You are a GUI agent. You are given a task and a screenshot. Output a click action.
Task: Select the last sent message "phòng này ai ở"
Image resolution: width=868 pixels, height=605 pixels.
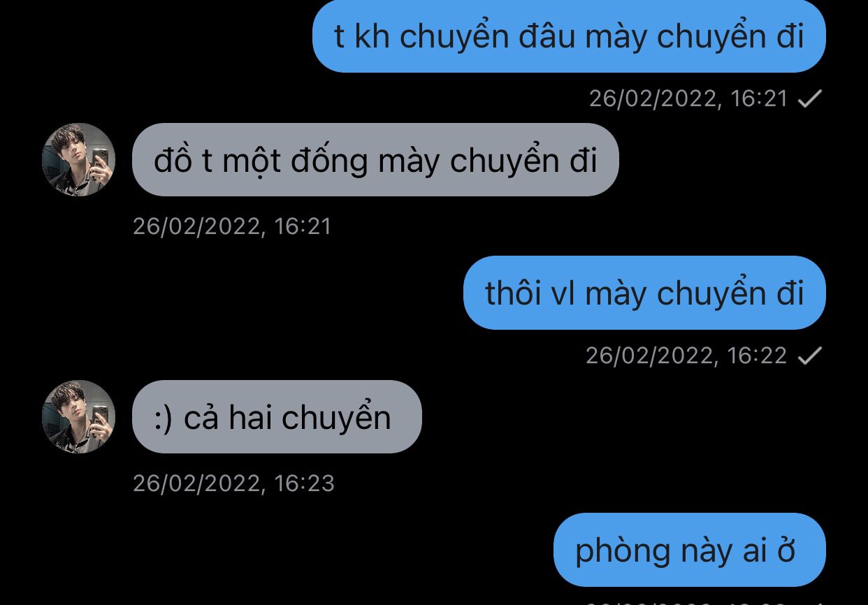pos(690,550)
